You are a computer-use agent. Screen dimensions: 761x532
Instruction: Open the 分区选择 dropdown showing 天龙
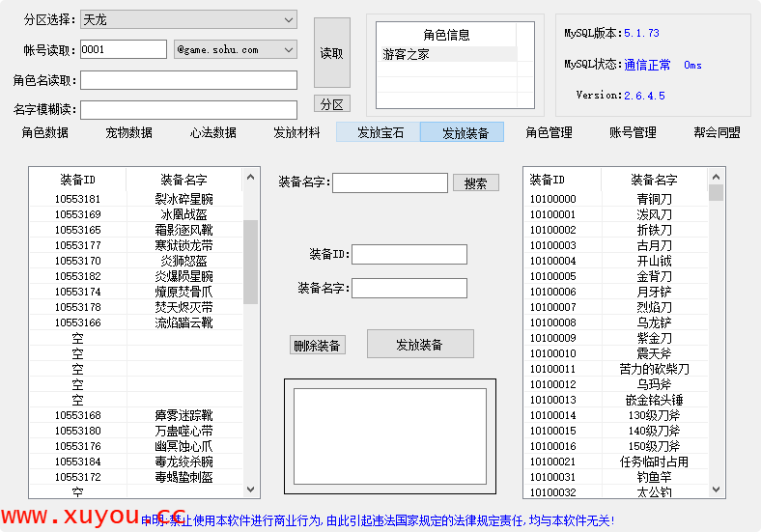[x=188, y=19]
